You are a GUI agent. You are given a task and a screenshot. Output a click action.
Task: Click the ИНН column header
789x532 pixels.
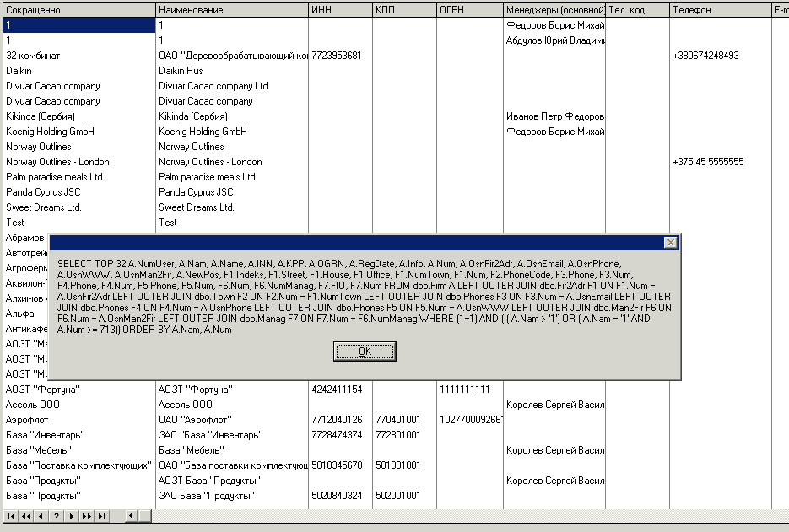(339, 9)
